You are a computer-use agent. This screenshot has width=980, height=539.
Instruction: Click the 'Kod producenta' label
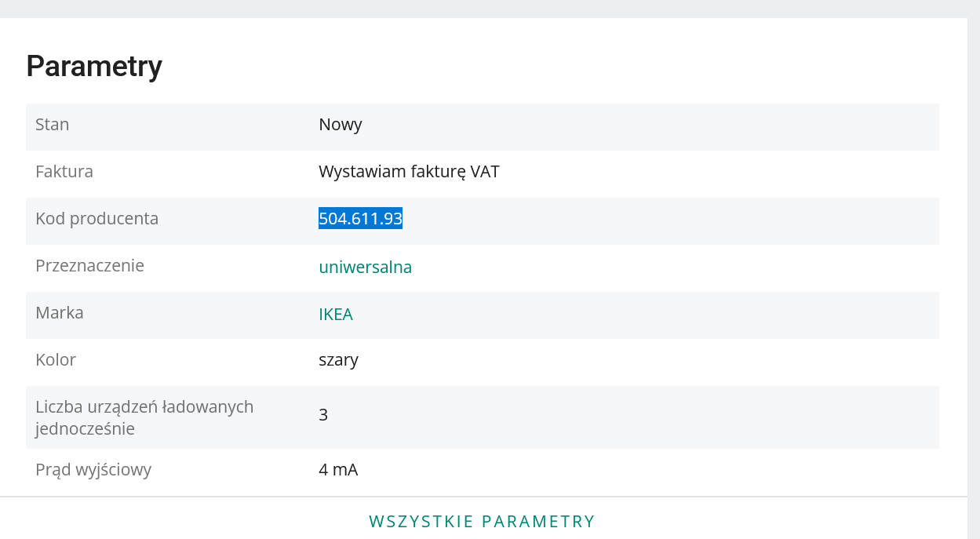coord(97,218)
